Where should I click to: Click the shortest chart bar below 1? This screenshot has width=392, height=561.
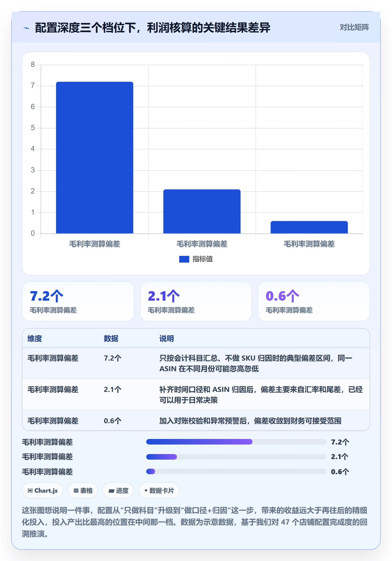pos(309,227)
